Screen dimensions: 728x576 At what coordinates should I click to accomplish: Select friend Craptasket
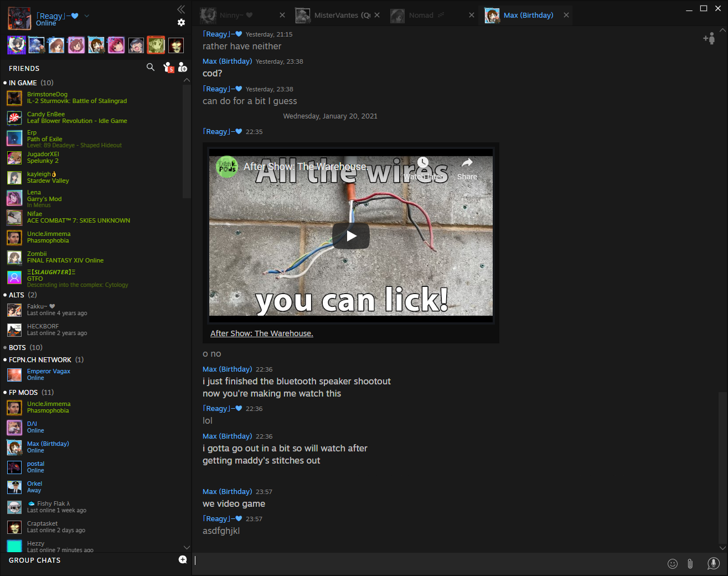(94, 527)
